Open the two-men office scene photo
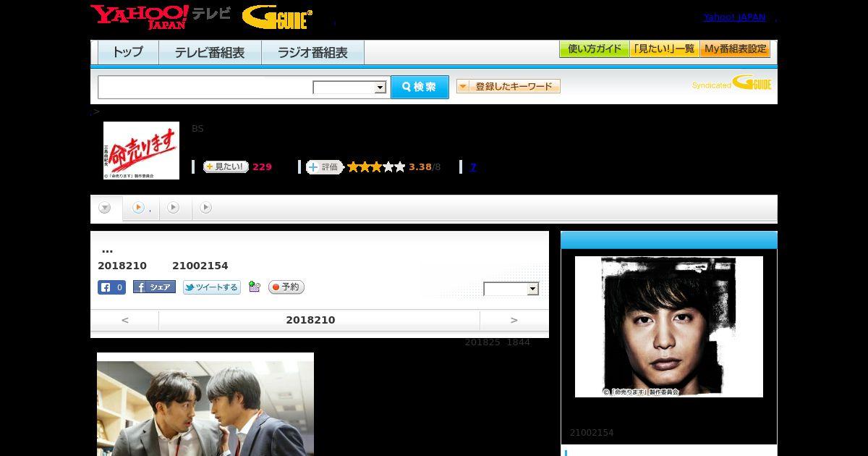This screenshot has height=456, width=868. point(205,404)
